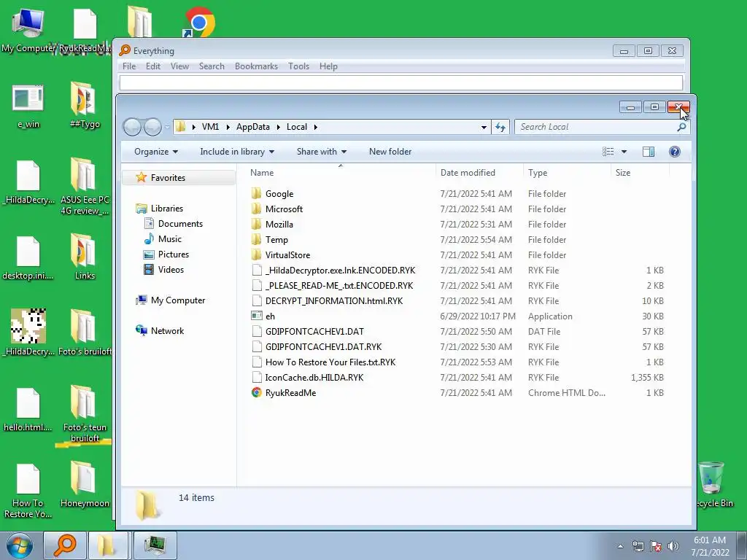Click Everything search taskbar button
747x560 pixels.
click(x=65, y=545)
